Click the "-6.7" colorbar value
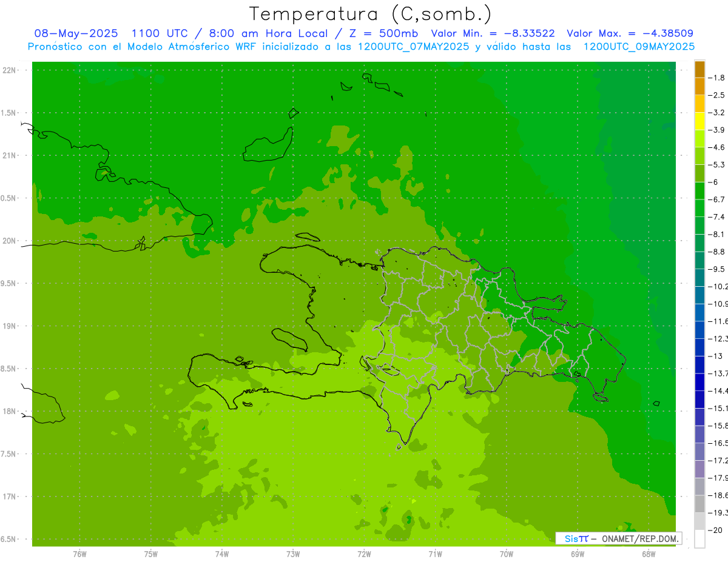The height and width of the screenshot is (562, 728). click(716, 199)
